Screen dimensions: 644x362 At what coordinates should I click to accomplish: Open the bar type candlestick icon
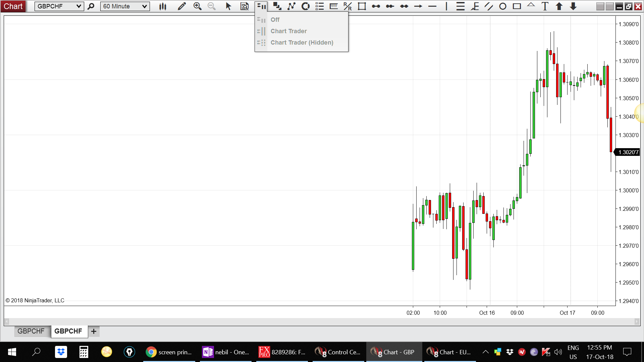coord(163,6)
